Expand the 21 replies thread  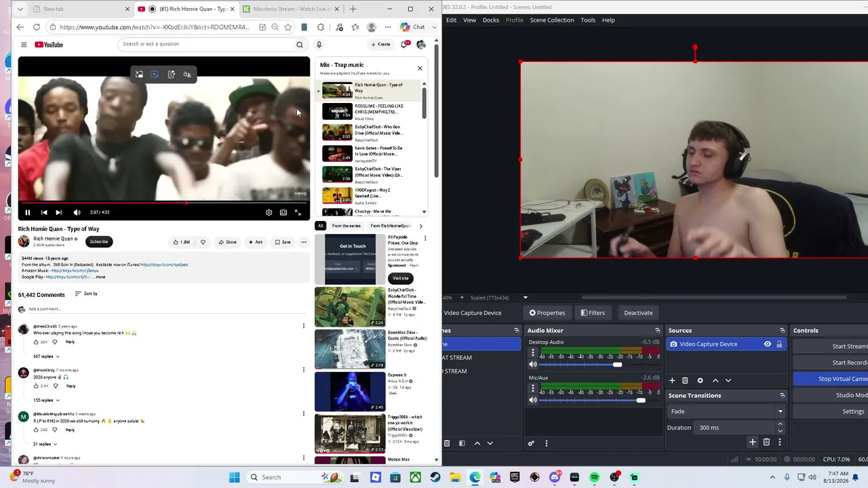click(45, 444)
